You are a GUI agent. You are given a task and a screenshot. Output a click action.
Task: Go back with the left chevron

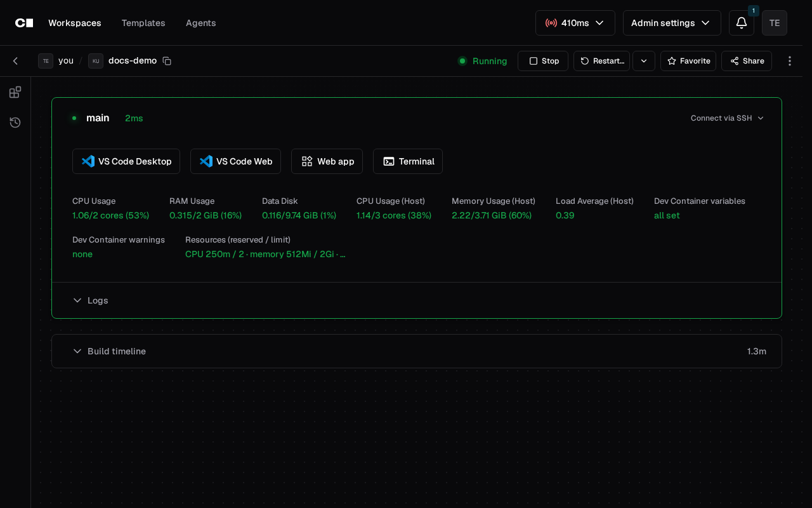pos(15,61)
